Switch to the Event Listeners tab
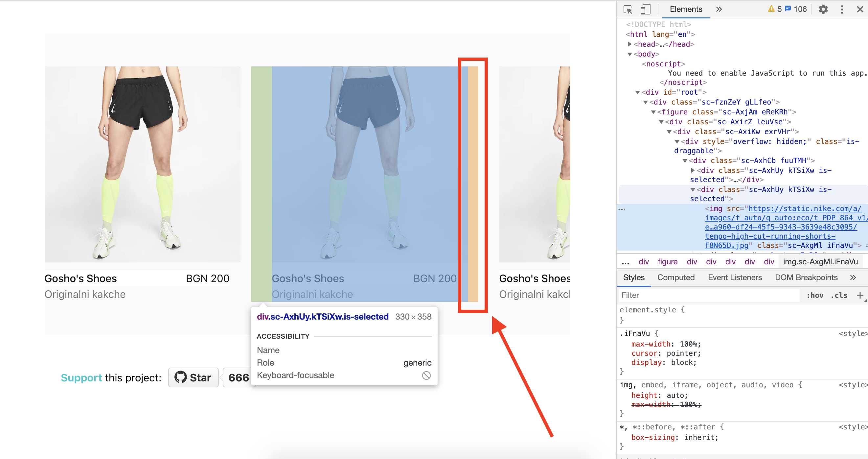Screen dimensions: 868x459 pos(735,277)
